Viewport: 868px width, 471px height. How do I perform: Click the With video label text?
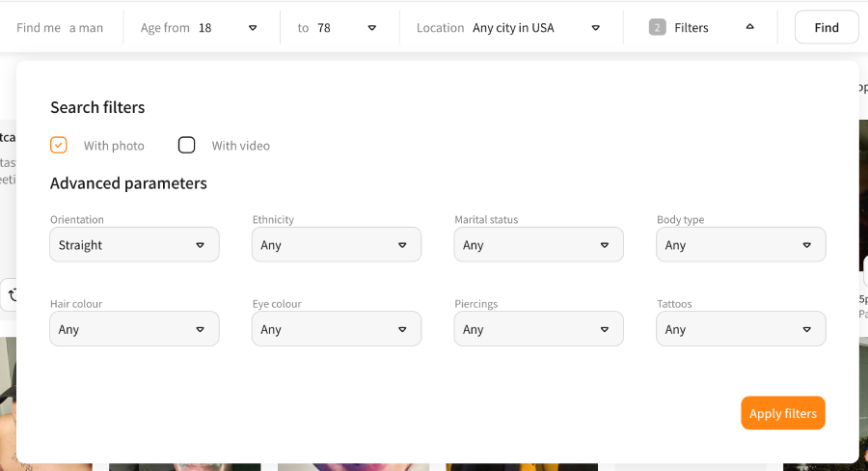click(x=241, y=146)
